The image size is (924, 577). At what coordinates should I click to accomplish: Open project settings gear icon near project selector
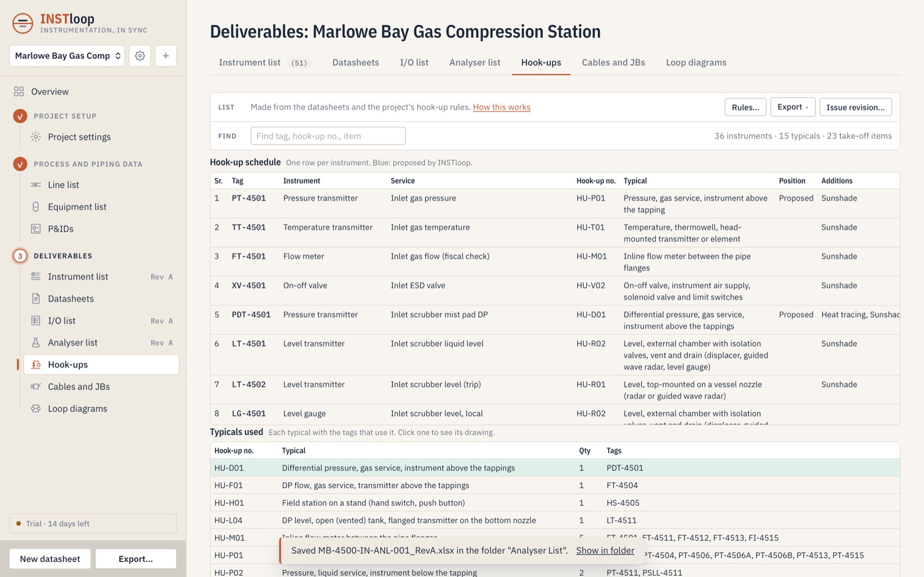[x=140, y=56]
